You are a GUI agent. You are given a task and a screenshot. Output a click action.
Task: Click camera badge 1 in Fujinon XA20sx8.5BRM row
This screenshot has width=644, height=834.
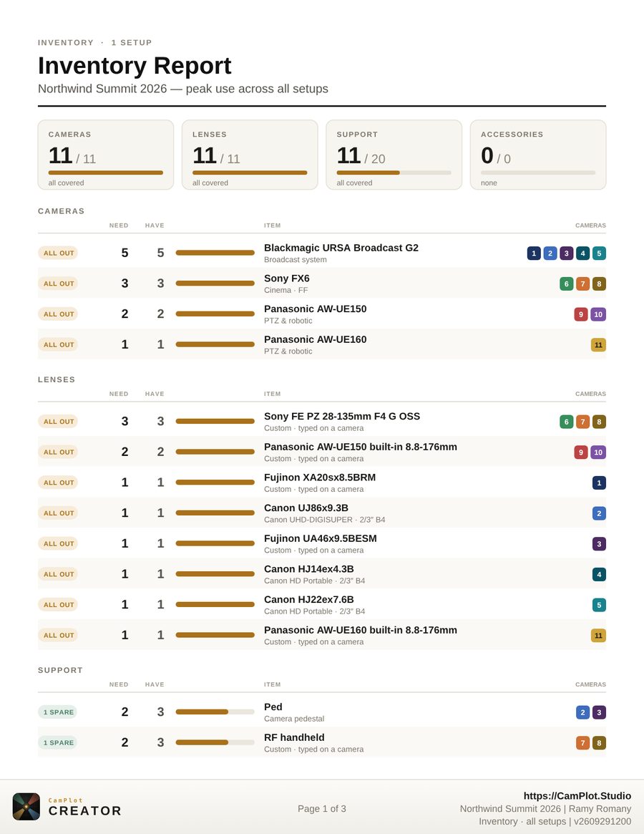pos(599,483)
